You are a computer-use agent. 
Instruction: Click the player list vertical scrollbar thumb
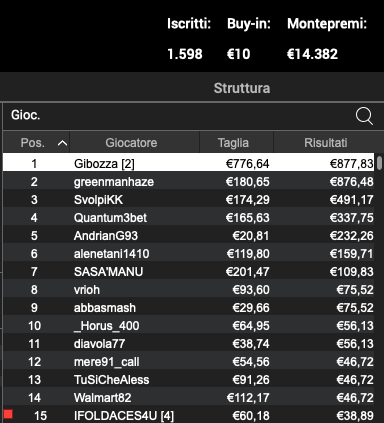pyautogui.click(x=380, y=163)
